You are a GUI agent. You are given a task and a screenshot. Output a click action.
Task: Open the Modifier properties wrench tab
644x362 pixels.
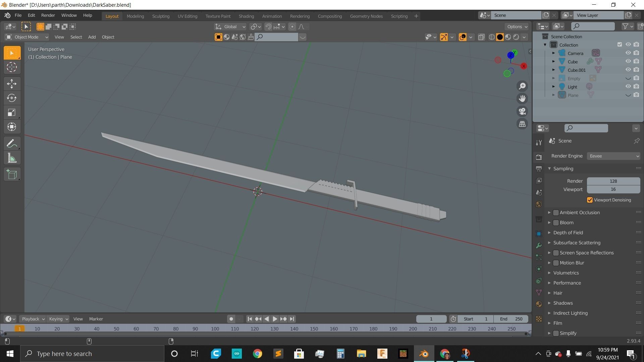coord(539,245)
